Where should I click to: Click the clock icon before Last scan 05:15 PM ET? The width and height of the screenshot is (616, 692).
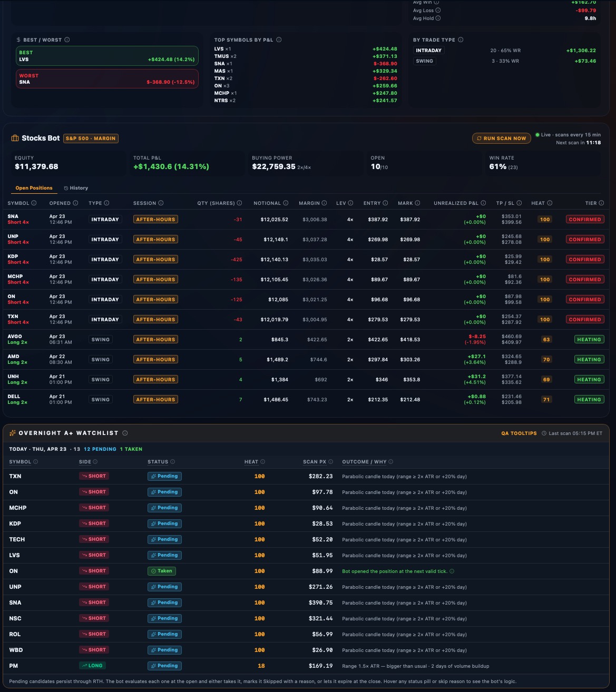coord(545,433)
